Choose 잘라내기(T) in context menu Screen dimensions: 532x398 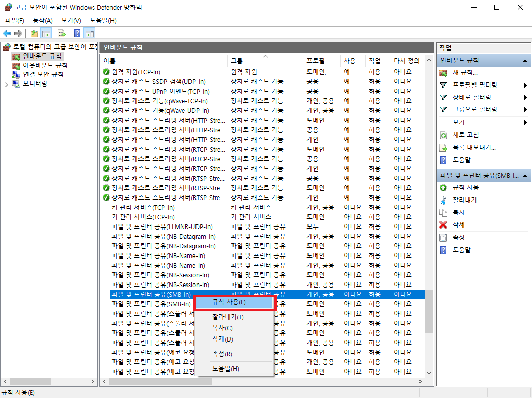[x=235, y=317]
